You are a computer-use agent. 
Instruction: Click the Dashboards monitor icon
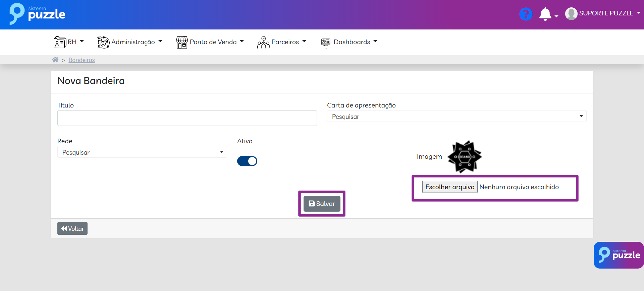[x=326, y=42]
